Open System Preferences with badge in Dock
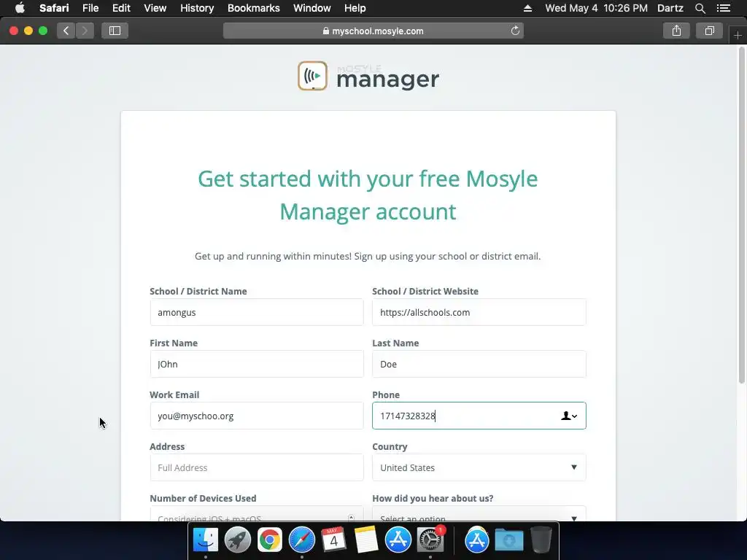 (430, 540)
